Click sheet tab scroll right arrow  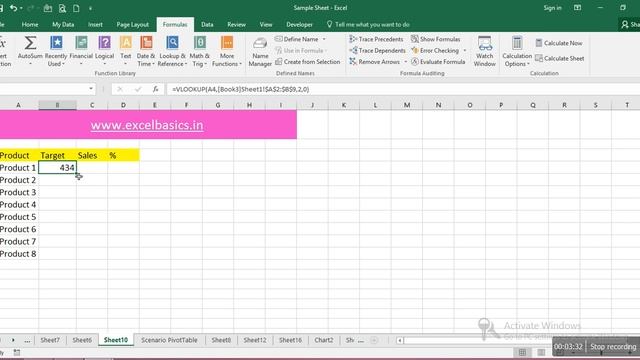[13, 340]
